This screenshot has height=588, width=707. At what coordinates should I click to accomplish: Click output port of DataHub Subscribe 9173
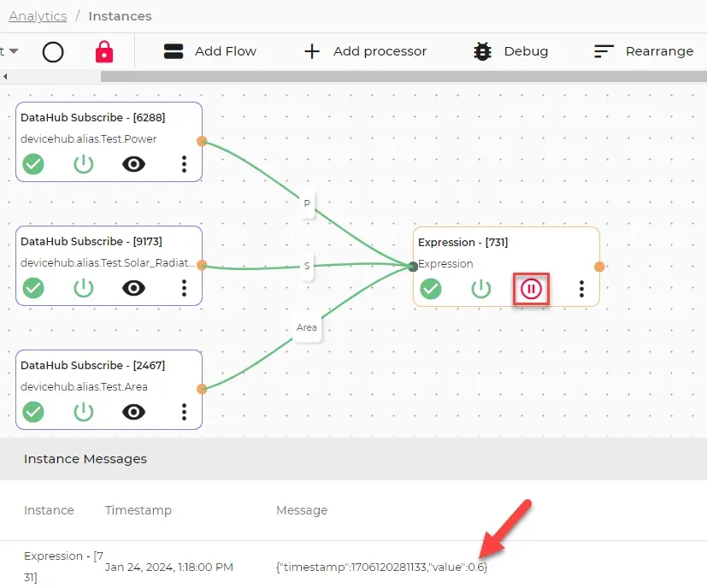(202, 265)
